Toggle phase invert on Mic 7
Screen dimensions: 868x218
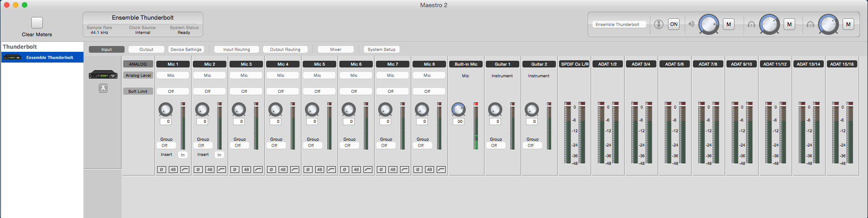(x=381, y=170)
